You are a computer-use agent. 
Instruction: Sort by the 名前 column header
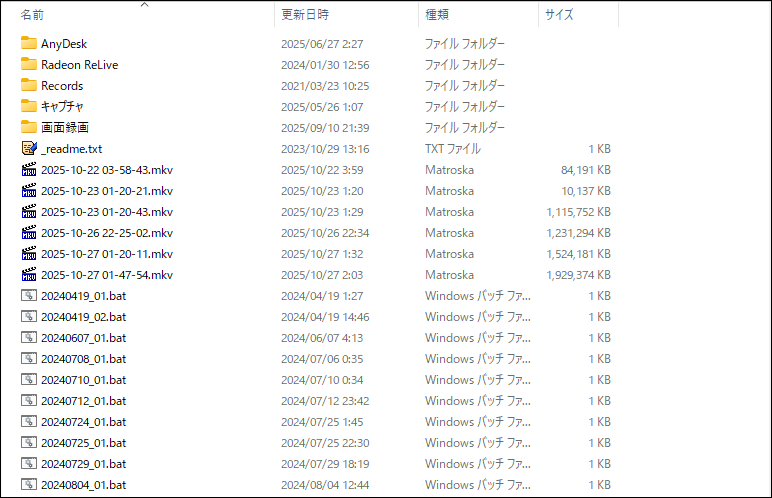[32, 16]
